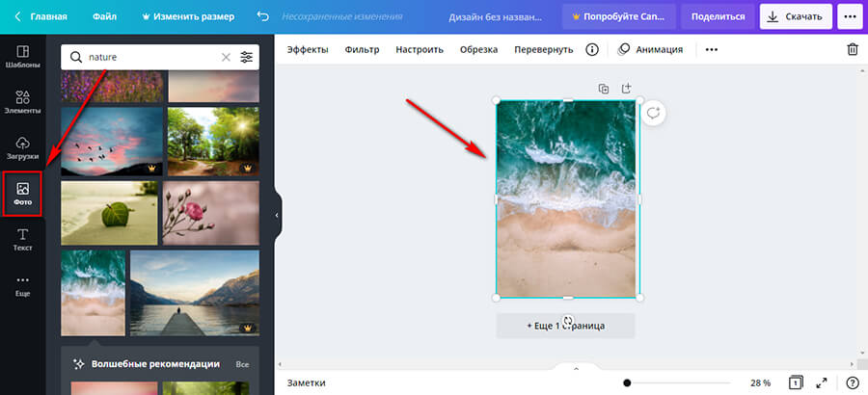This screenshot has width=868, height=395.
Task: Clear the nature search query
Action: 226,57
